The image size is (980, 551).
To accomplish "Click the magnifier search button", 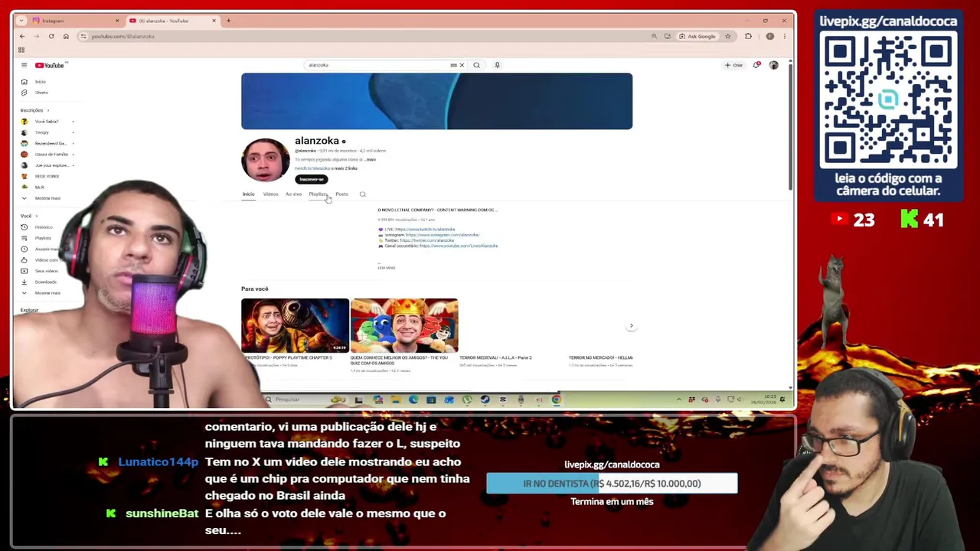I will 476,65.
